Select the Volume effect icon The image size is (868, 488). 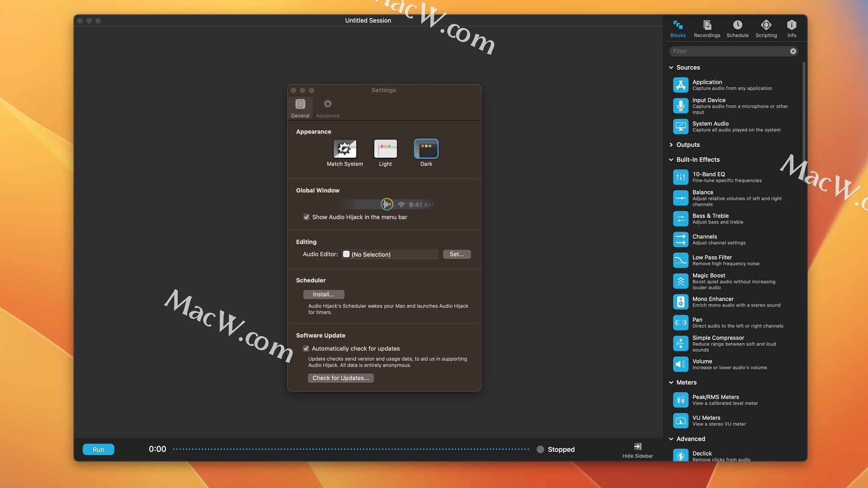point(680,364)
